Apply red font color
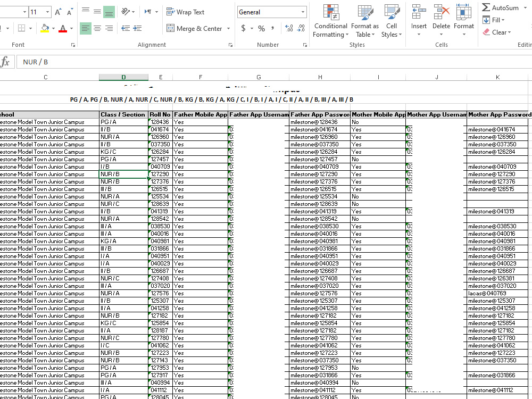Image resolution: width=532 pixels, height=399 pixels. tap(63, 29)
